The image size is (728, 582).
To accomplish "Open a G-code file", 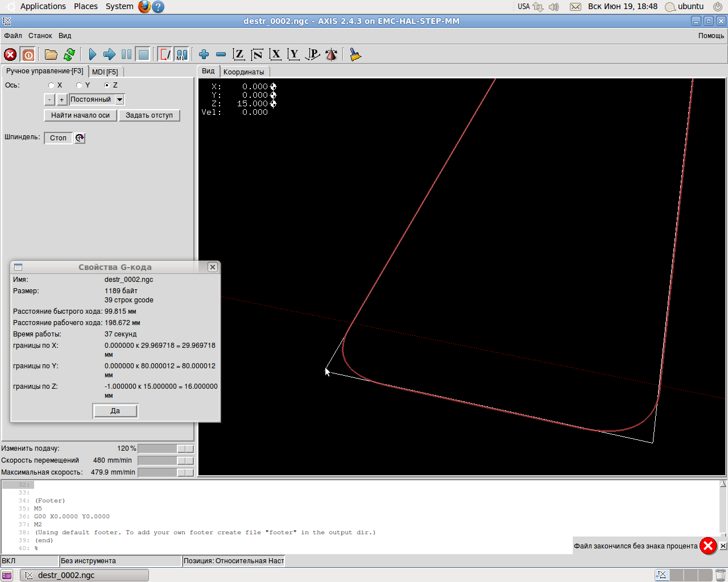I will (x=51, y=55).
